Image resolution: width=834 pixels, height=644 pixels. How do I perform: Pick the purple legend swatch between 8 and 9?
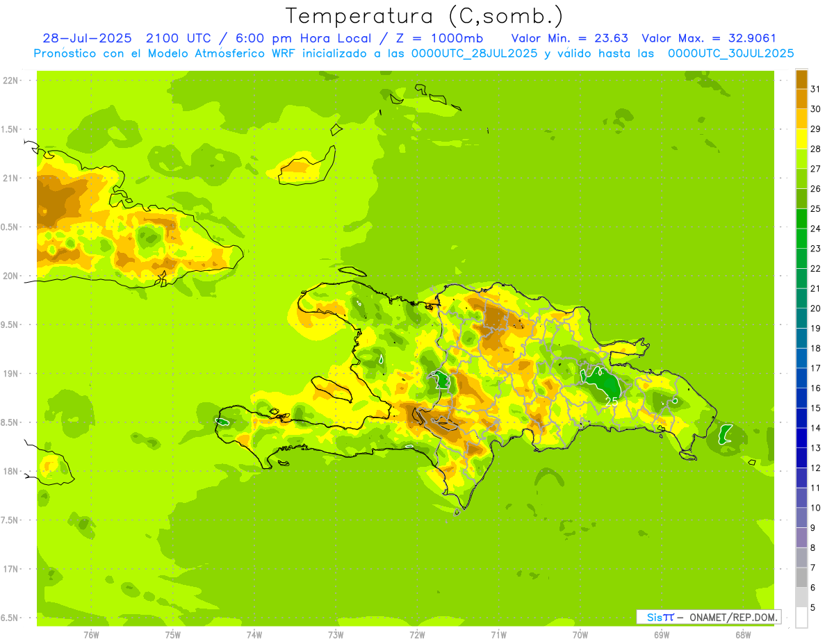coord(801,538)
